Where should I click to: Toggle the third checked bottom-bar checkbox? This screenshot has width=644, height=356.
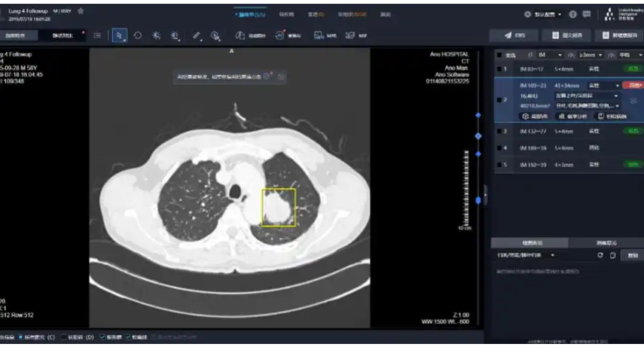coord(102,337)
